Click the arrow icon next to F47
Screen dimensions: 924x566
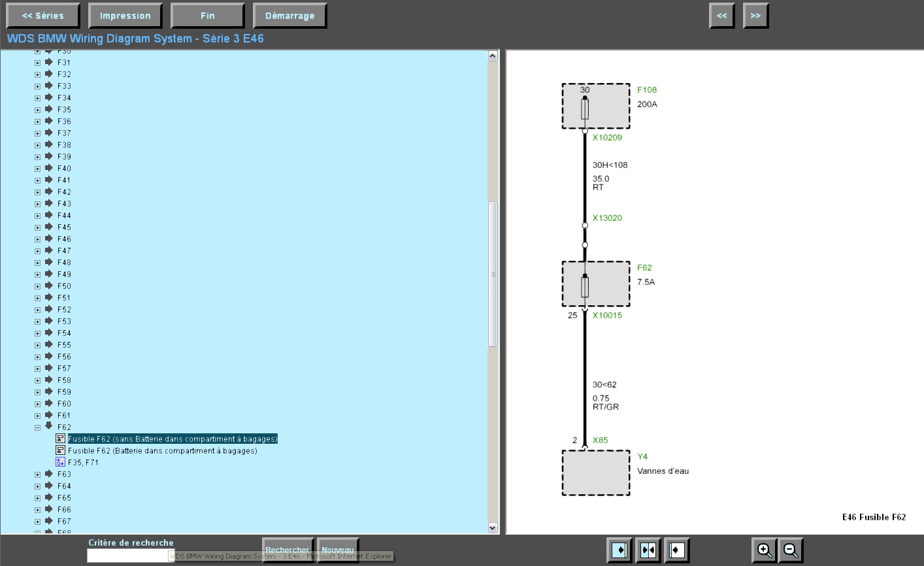(48, 250)
